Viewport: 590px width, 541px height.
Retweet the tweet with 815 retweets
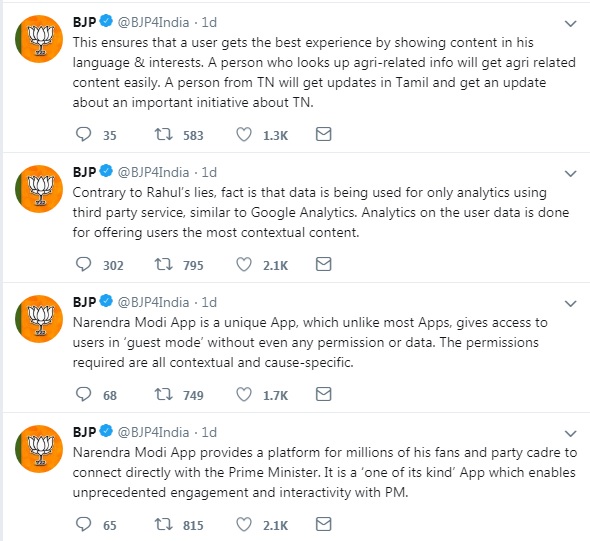pyautogui.click(x=164, y=524)
